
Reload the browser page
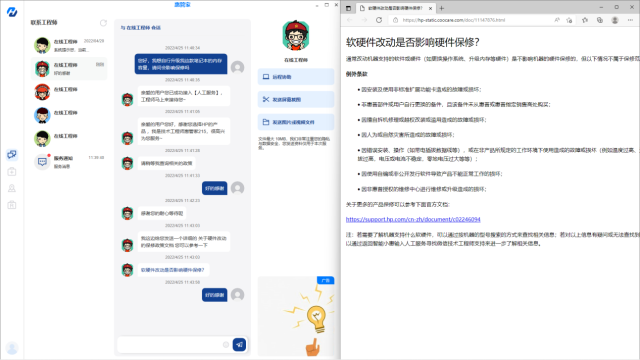click(x=379, y=20)
